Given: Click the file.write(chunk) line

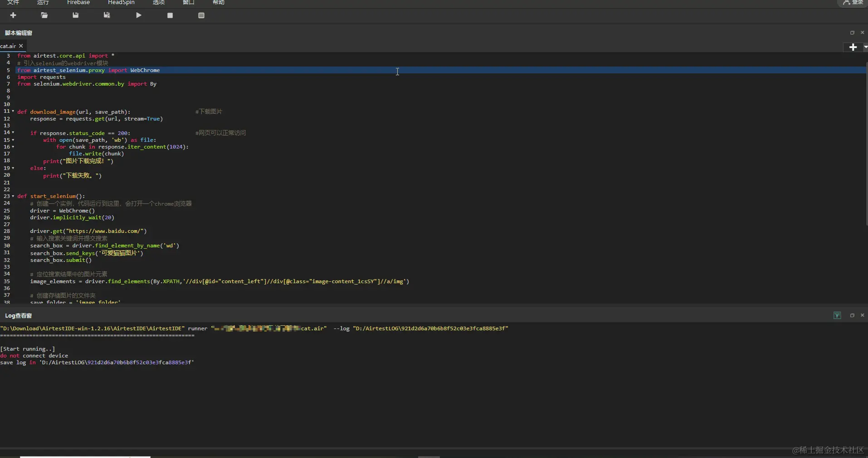Looking at the screenshot, I should [x=96, y=154].
